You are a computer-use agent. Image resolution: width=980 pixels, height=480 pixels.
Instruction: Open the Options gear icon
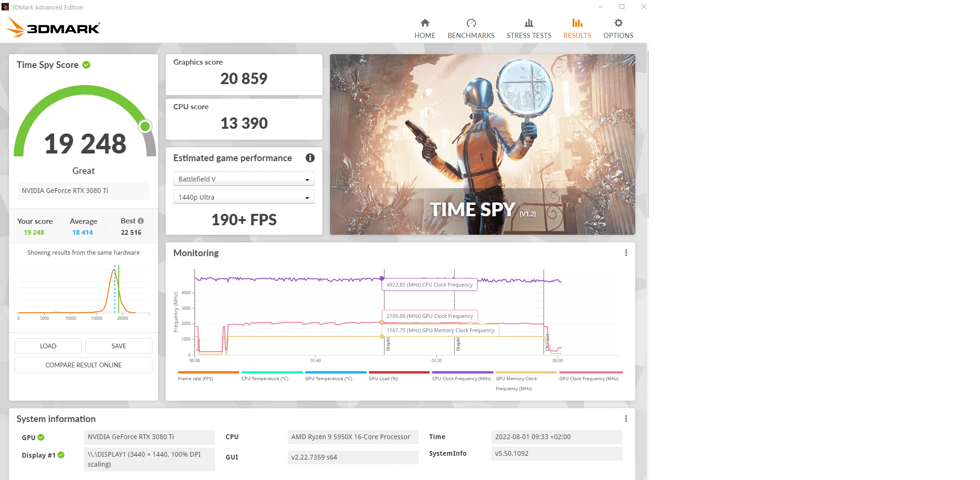[618, 23]
